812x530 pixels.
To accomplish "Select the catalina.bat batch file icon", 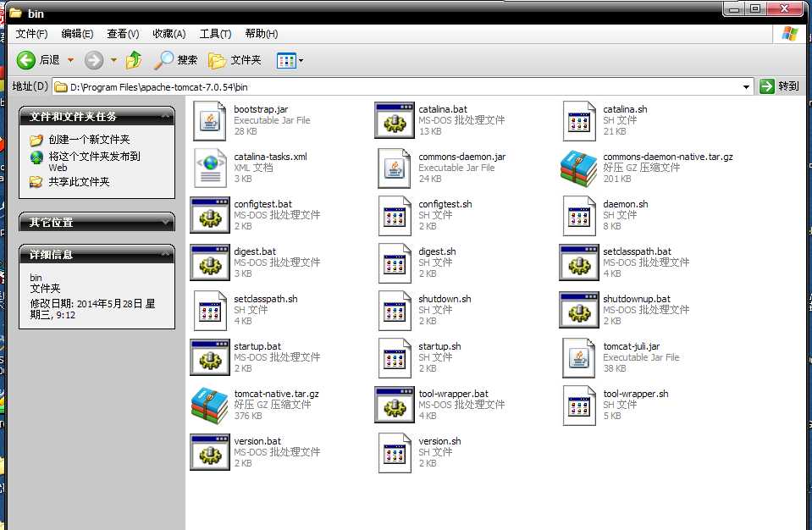I will [x=395, y=120].
